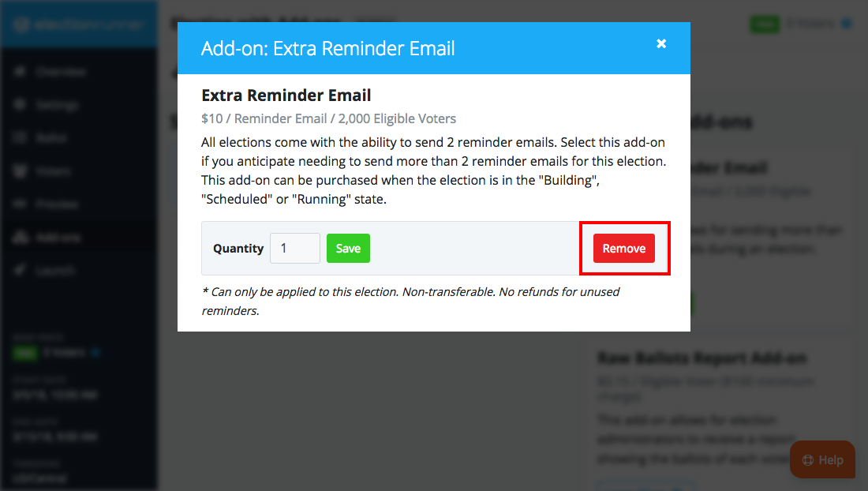The width and height of the screenshot is (868, 491).
Task: Click the '0 Voters' count at the top
Action: [x=814, y=24]
